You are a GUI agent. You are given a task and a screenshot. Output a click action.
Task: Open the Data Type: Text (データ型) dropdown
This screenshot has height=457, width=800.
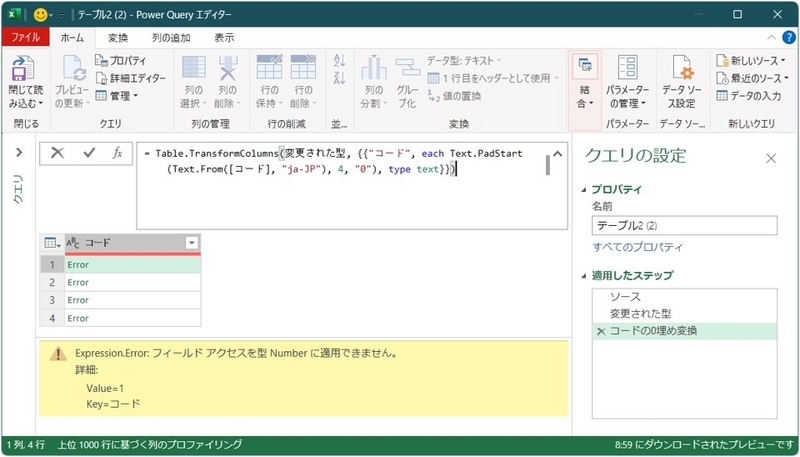464,60
